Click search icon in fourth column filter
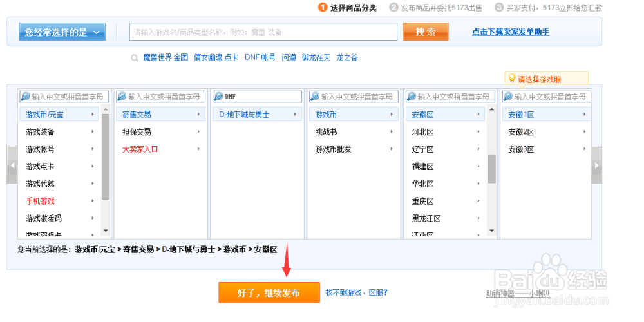Screen dimensions: 644x322 [x=315, y=97]
